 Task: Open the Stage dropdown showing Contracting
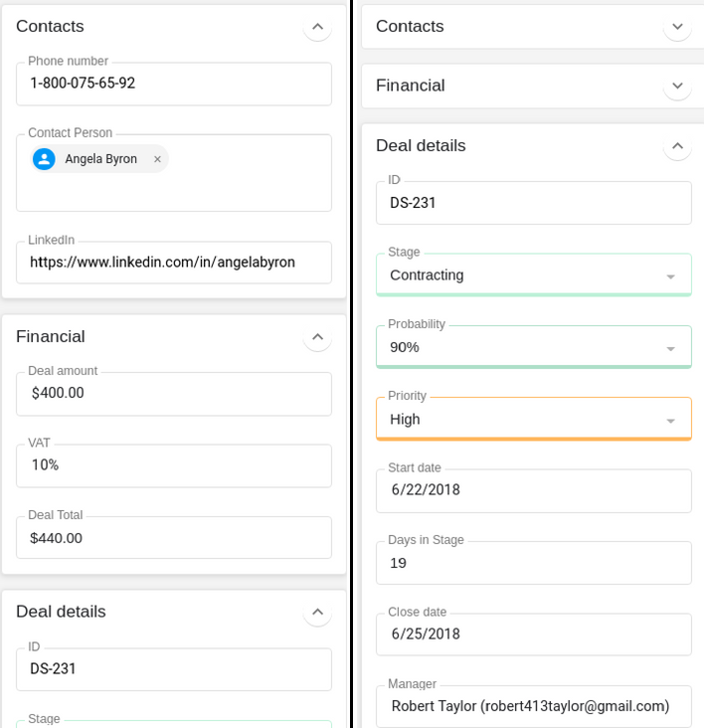[x=534, y=274]
